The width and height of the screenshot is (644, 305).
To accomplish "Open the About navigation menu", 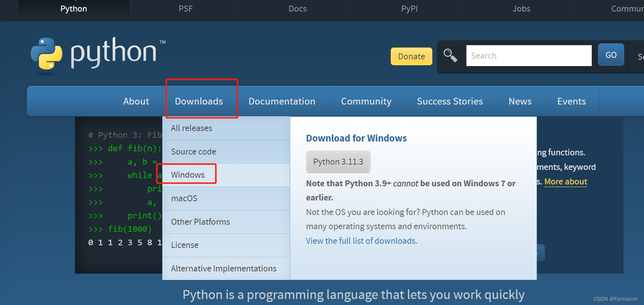I will pos(136,101).
